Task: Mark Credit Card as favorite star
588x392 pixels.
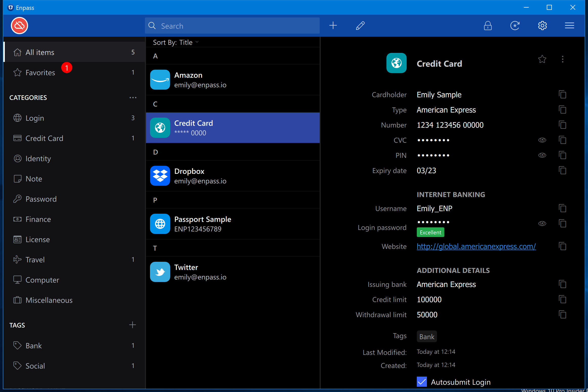Action: pyautogui.click(x=542, y=59)
